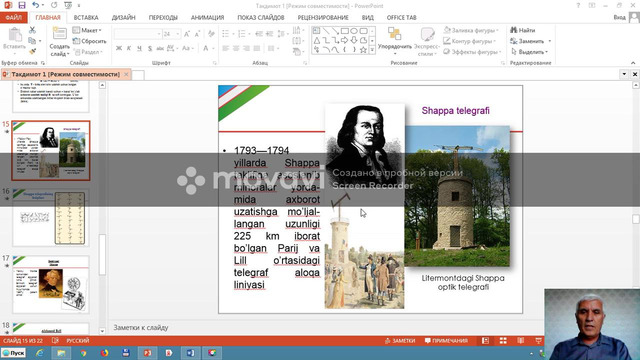Create new slide with Создать слайд
Screen dimensions: 640x360
tap(60, 41)
